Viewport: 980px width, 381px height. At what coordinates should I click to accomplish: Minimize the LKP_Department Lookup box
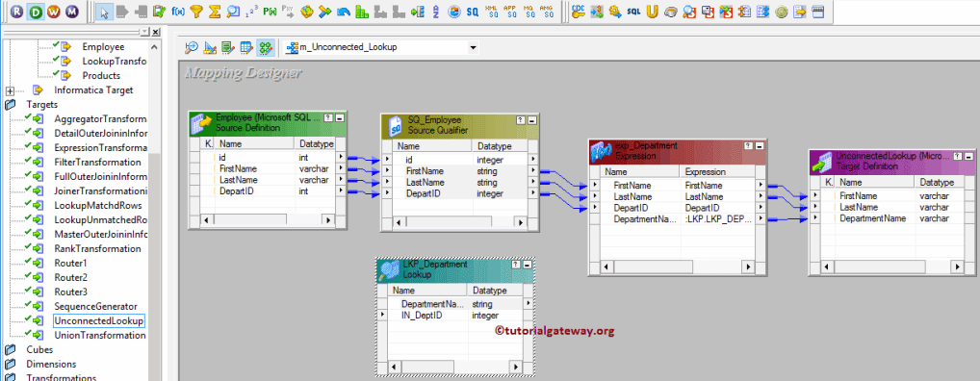(x=527, y=265)
